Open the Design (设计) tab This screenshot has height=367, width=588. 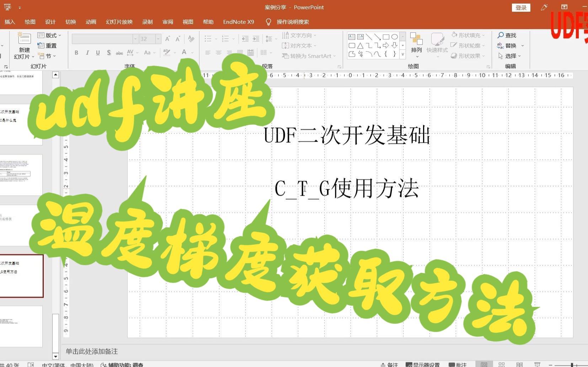[50, 22]
